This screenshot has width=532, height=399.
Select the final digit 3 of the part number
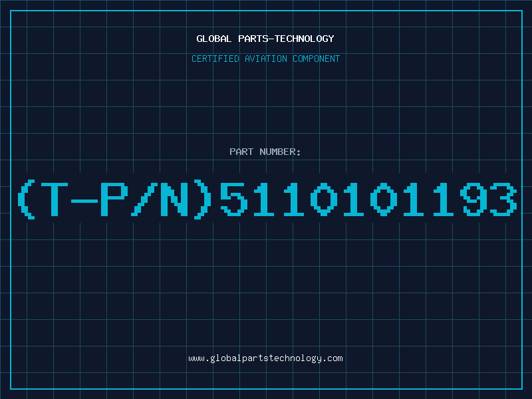click(503, 199)
